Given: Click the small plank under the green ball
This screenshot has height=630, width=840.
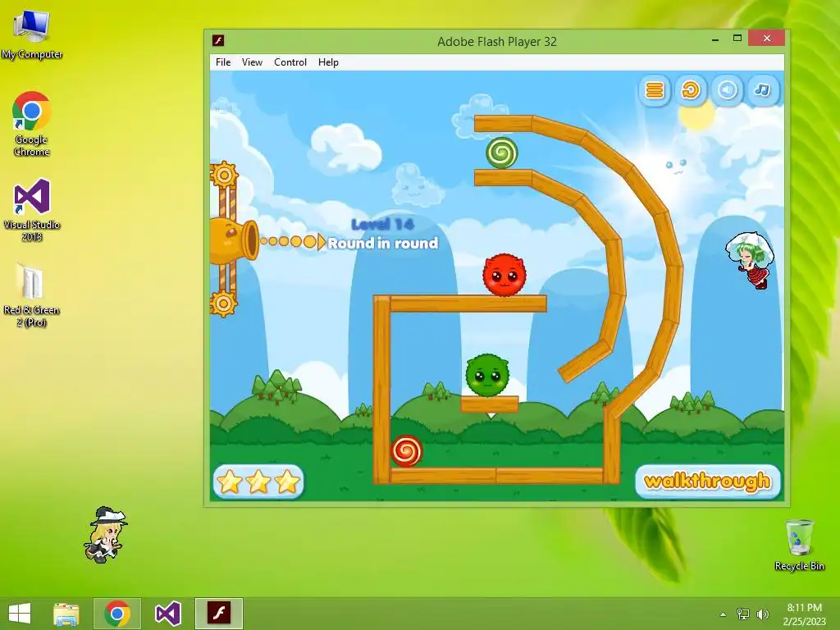Looking at the screenshot, I should (489, 404).
